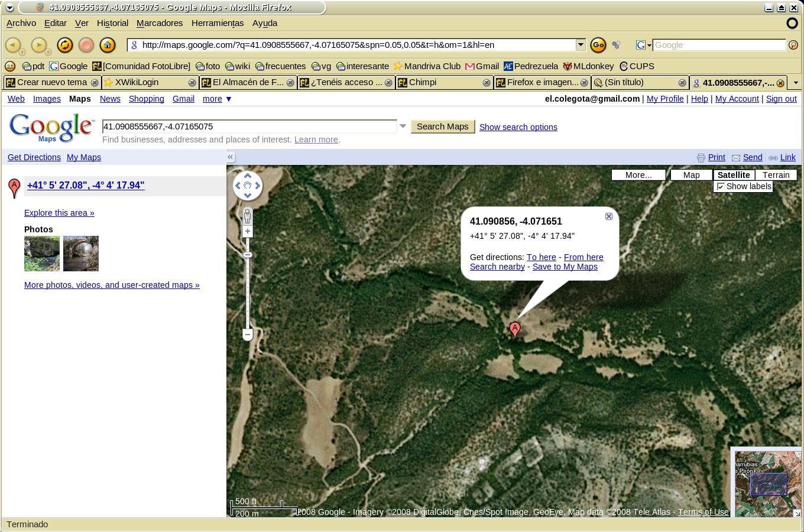Click the 'Get Directions' link

point(34,157)
